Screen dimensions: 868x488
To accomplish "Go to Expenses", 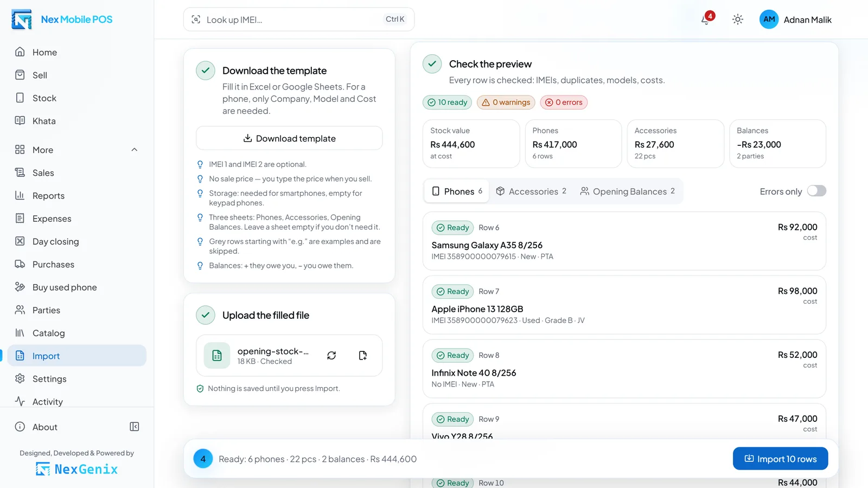I will click(x=77, y=219).
